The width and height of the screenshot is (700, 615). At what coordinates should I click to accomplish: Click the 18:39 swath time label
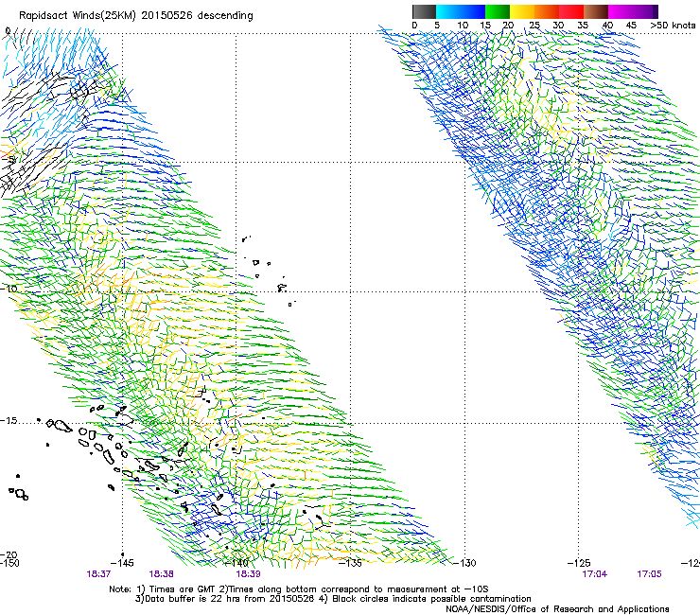[248, 574]
